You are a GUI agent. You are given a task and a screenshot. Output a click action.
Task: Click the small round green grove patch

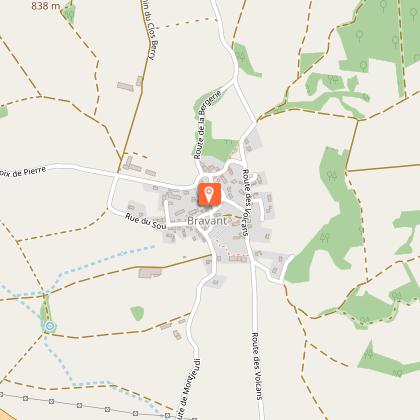[137, 313]
